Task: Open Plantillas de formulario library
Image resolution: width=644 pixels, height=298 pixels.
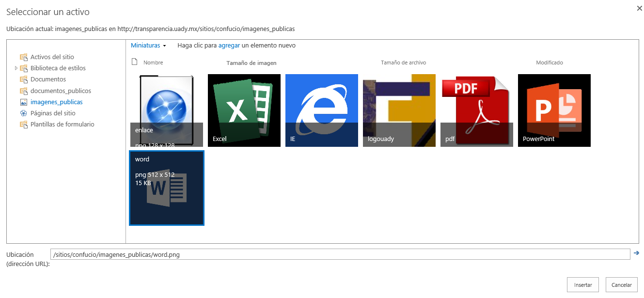Action: point(62,125)
